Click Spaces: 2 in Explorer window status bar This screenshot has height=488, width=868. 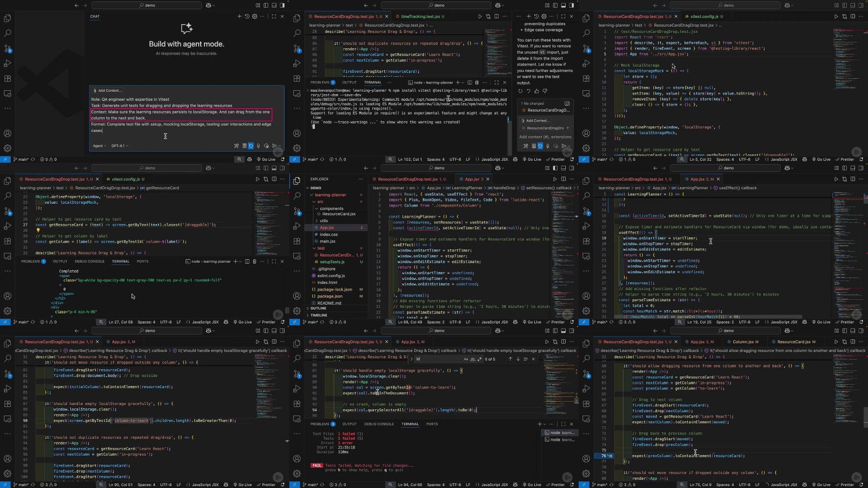pyautogui.click(x=435, y=322)
